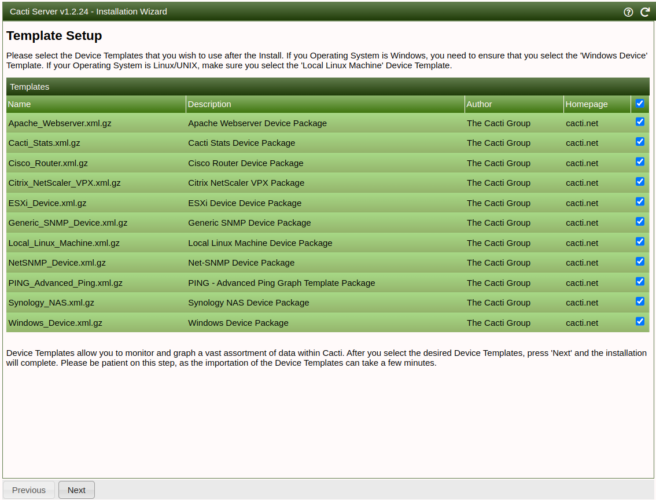This screenshot has width=656, height=500.
Task: Click cacti.net in the Apache_Webserver row
Action: (582, 123)
